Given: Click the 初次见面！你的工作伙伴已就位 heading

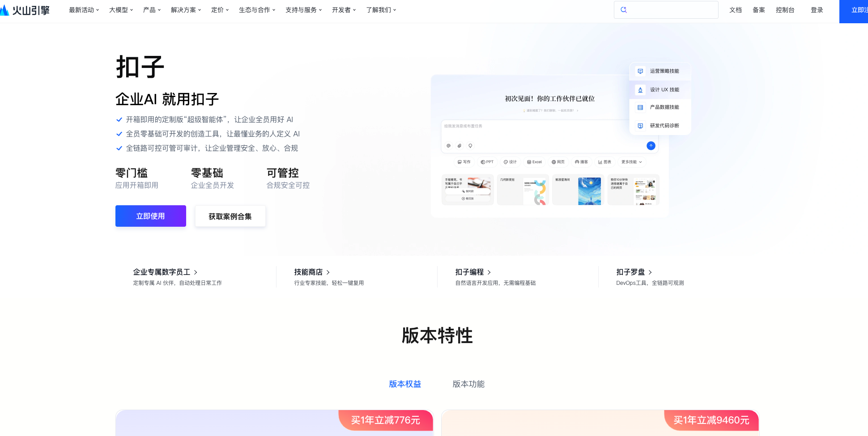Looking at the screenshot, I should 550,99.
